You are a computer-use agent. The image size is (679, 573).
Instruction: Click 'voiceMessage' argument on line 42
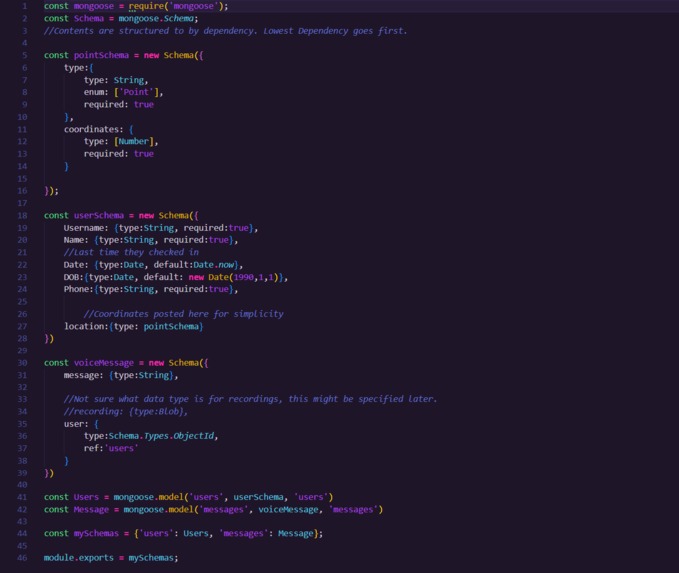288,510
